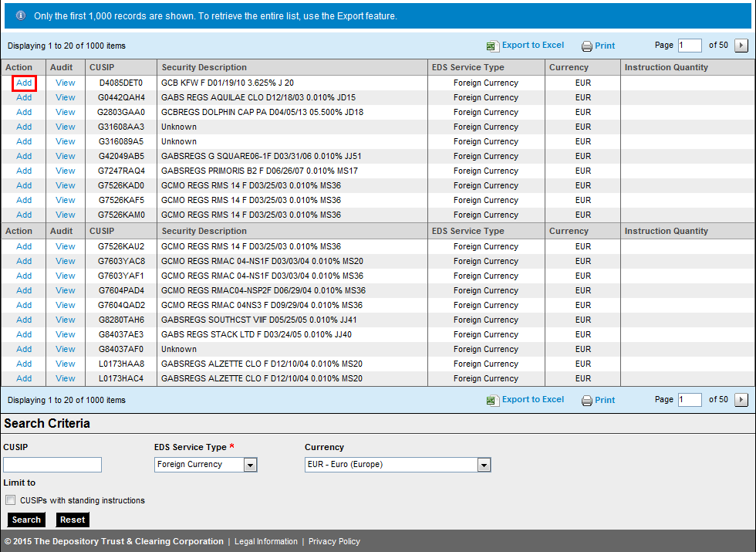This screenshot has height=552, width=756.
Task: Click the blue info icon in banner
Action: (x=20, y=15)
